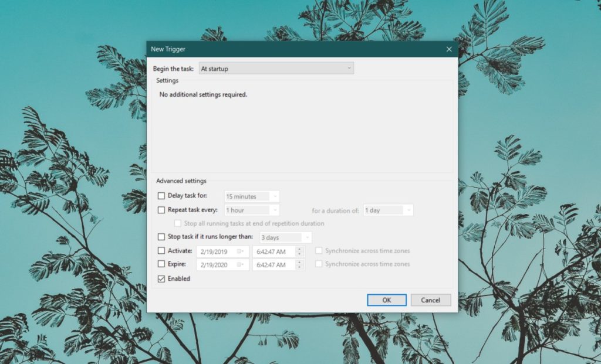This screenshot has width=601, height=364.
Task: Open the 3 days duration dropdown
Action: pos(308,237)
